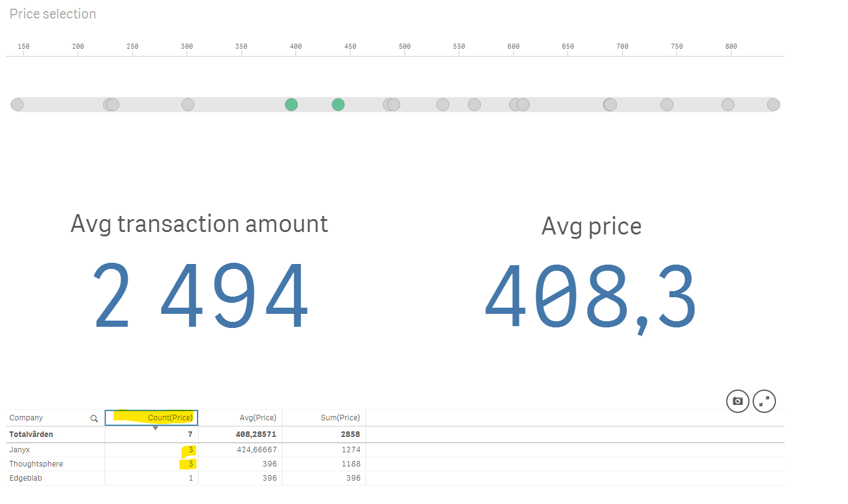Click the Avg transaction amount KPI value
Screen dimensions: 848x504
pos(201,297)
